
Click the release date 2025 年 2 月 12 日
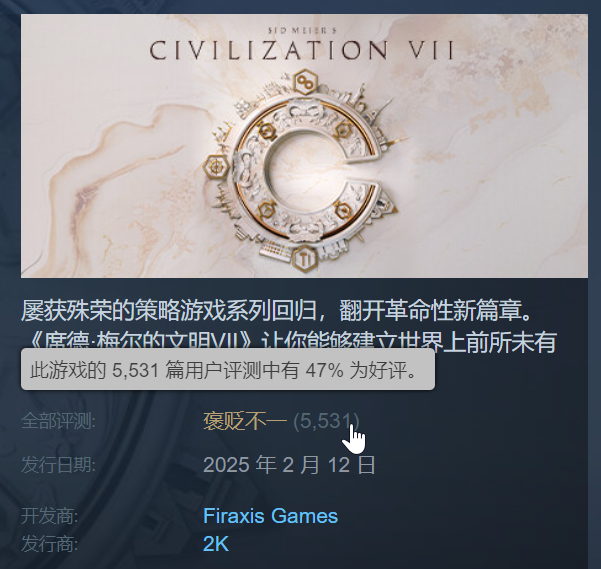289,465
